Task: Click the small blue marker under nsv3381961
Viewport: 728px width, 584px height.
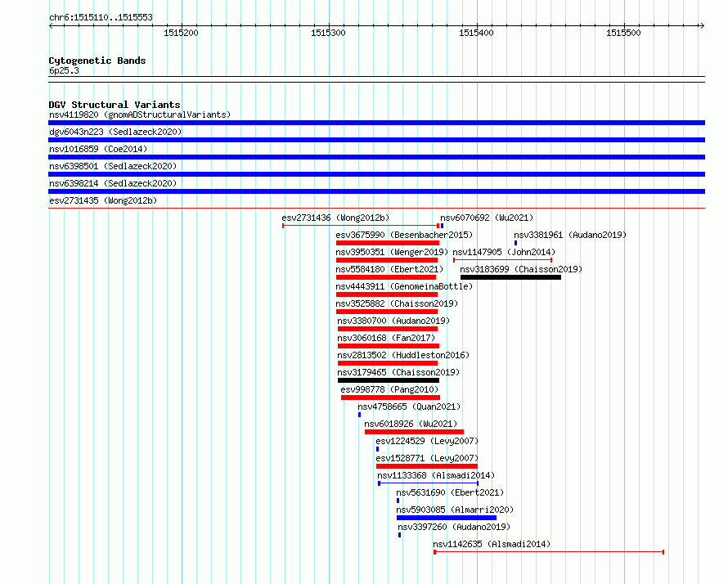Action: (515, 243)
